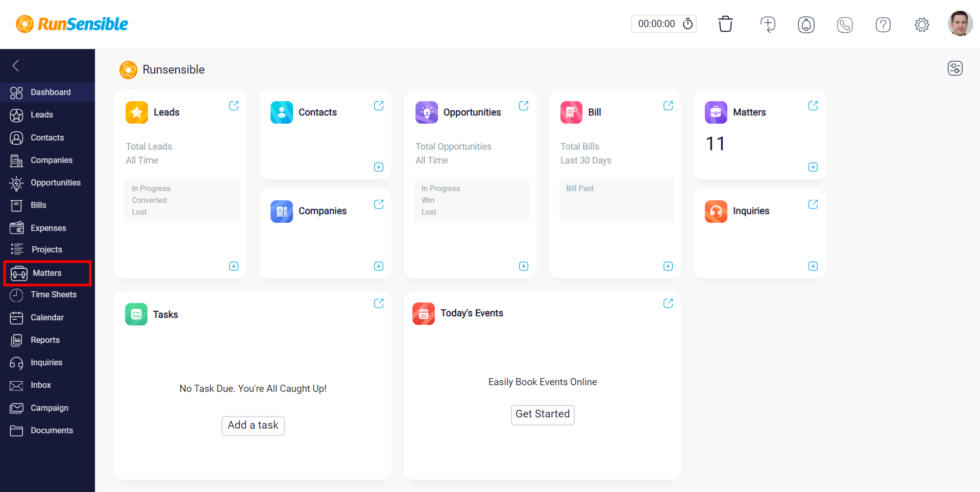Open the help question mark icon
Viewport: 980px width, 492px height.
coord(883,25)
